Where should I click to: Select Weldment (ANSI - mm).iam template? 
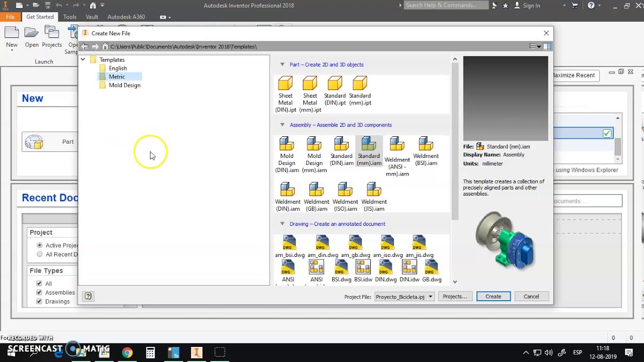pos(397,157)
